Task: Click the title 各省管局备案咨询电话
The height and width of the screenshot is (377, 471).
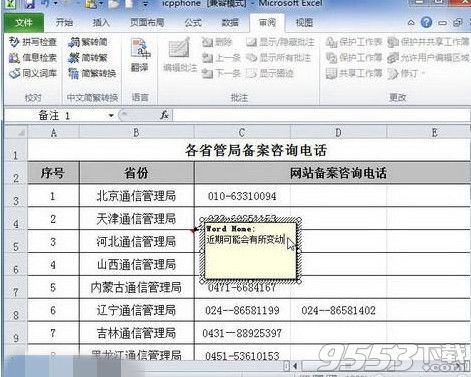Action: click(x=256, y=150)
